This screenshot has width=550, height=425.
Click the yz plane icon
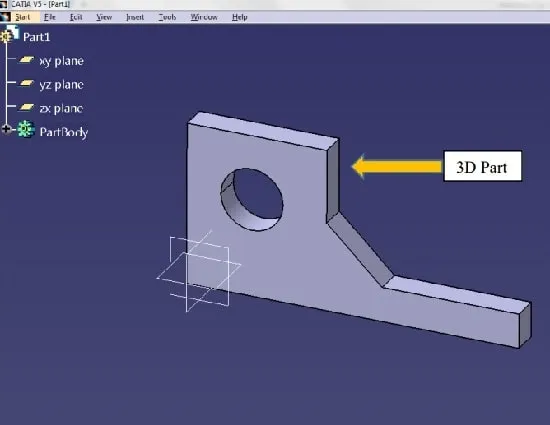(27, 83)
